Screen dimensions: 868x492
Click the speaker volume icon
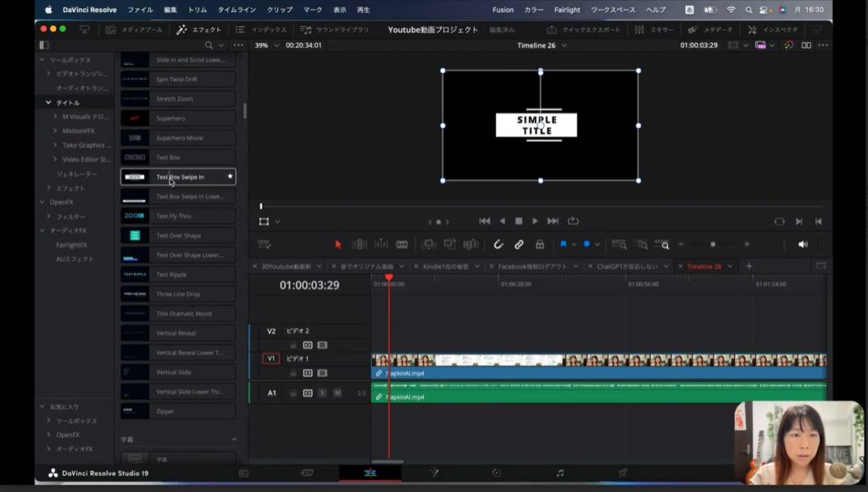(802, 244)
